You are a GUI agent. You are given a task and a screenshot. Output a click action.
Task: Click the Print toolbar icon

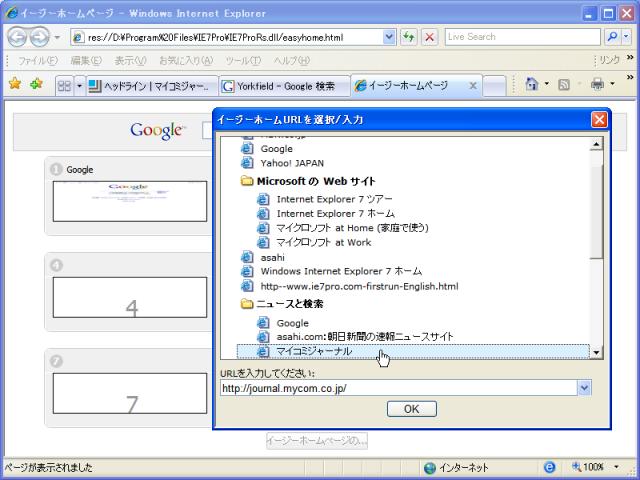point(597,84)
